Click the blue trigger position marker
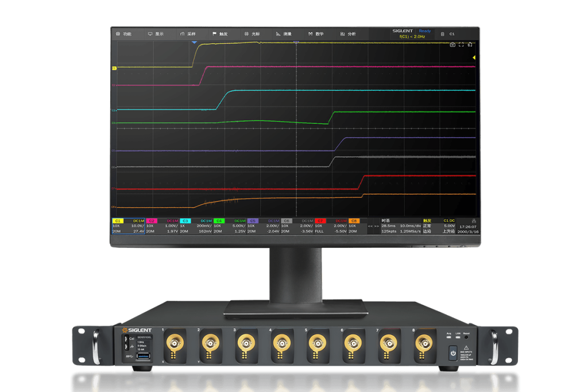 tap(194, 43)
